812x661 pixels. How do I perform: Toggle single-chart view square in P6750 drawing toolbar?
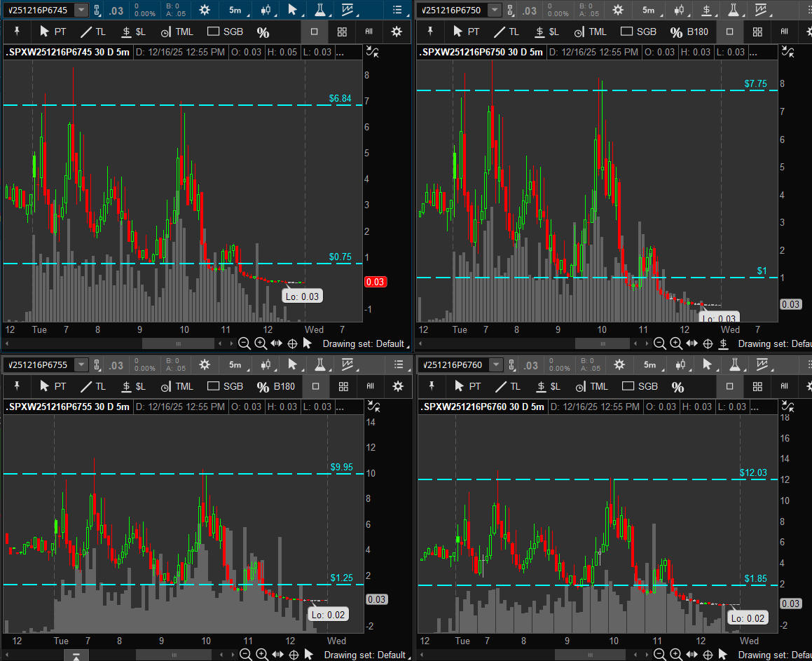(x=729, y=32)
